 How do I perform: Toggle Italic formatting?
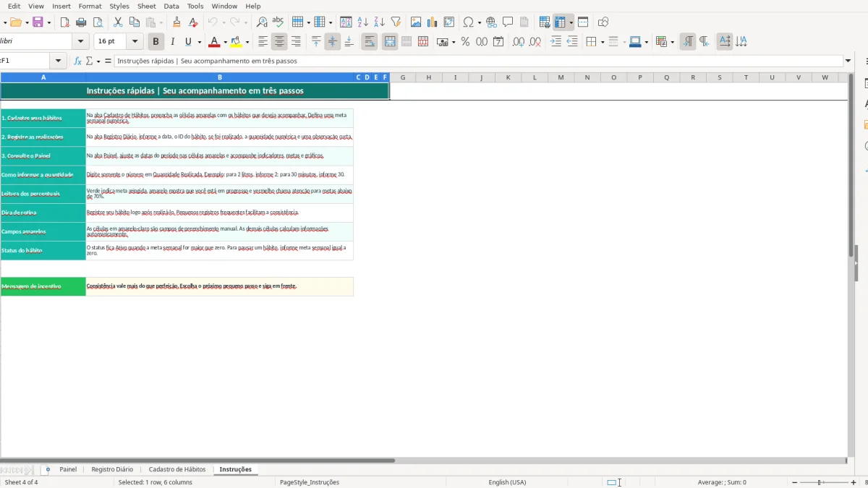(172, 42)
